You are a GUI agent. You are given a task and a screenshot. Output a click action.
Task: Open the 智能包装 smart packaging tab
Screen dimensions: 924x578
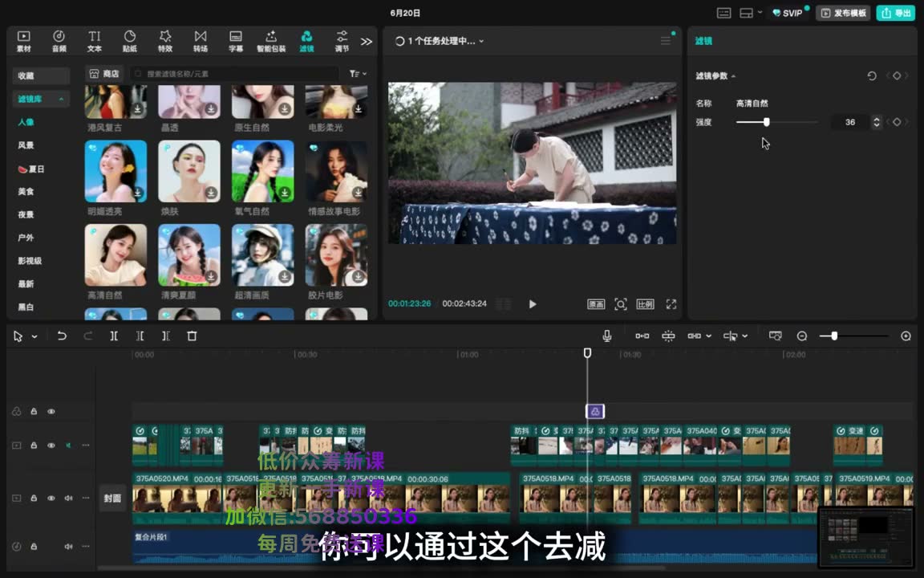point(271,41)
